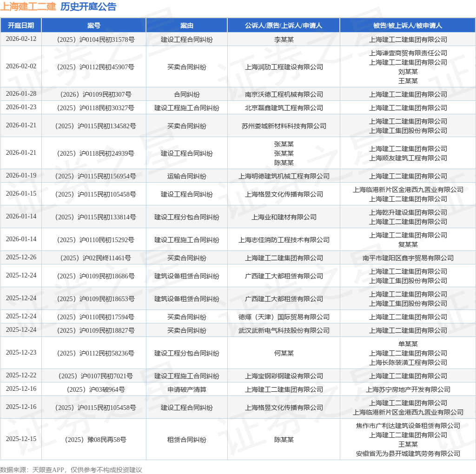476x474 pixels.
Task: Select case number (2025)沪0104民初31578号
Action: tap(96, 40)
